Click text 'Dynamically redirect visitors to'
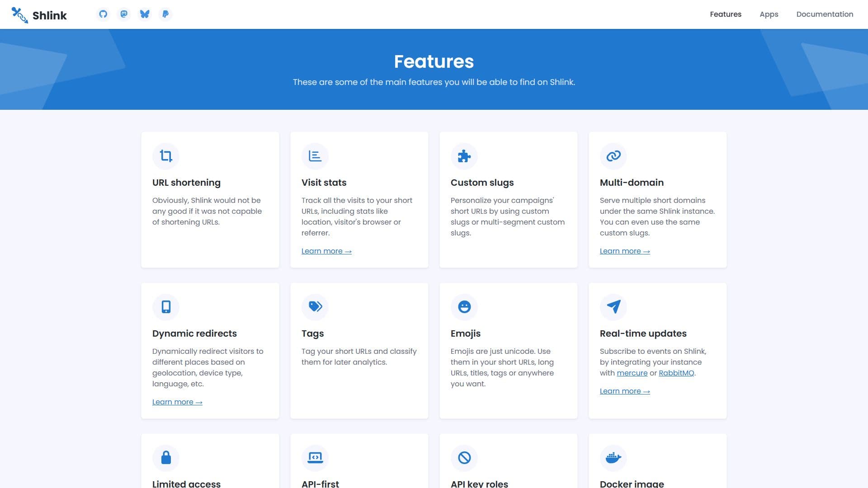Viewport: 868px width, 488px height. coord(208,351)
